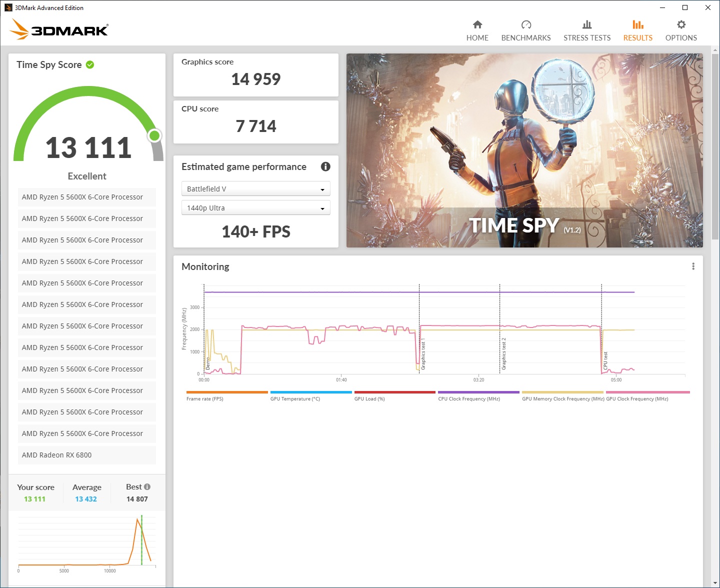Click the blue GPU Temperature color bar
720x588 pixels.
pos(311,392)
